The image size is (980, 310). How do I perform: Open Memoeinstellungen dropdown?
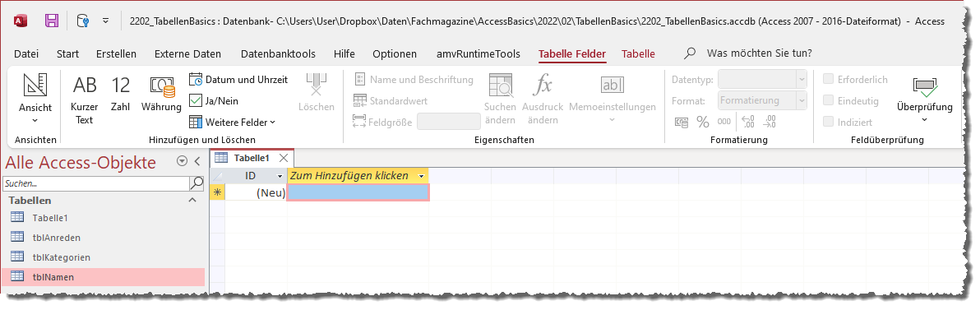coord(612,99)
